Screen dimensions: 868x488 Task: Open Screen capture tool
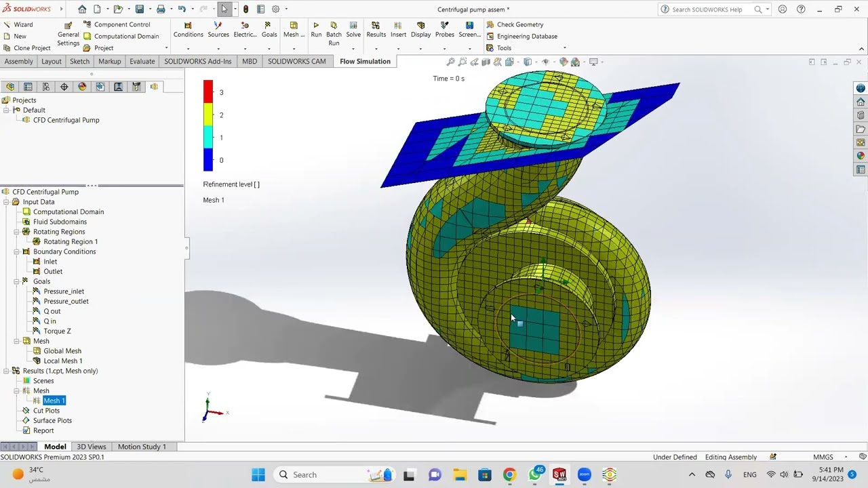click(x=469, y=30)
